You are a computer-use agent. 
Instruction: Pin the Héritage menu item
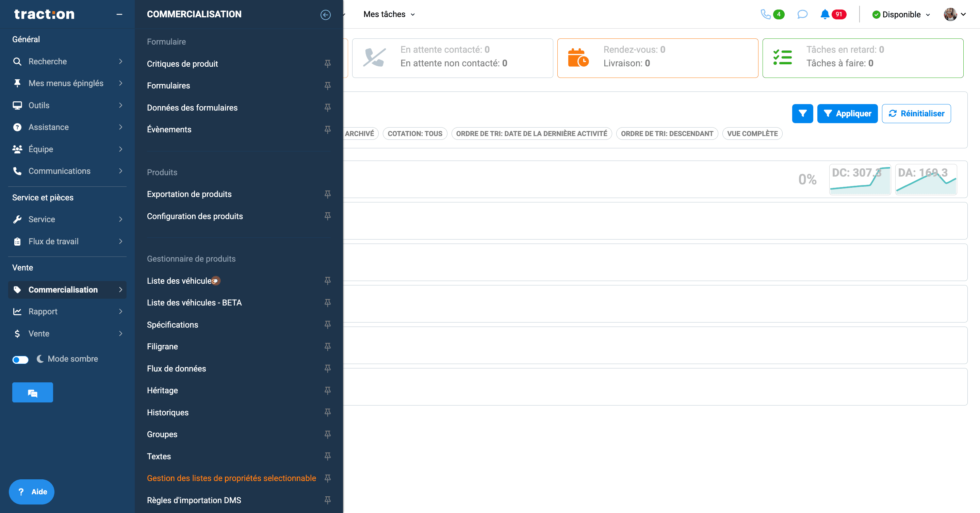coord(327,391)
